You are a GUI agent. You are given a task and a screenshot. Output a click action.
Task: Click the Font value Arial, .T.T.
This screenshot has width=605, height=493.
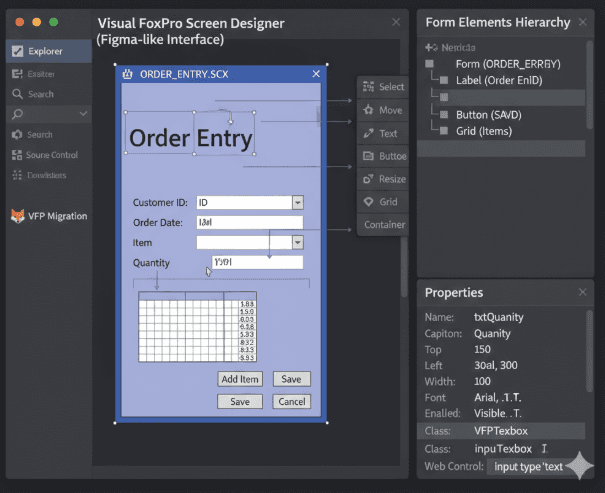(x=498, y=397)
